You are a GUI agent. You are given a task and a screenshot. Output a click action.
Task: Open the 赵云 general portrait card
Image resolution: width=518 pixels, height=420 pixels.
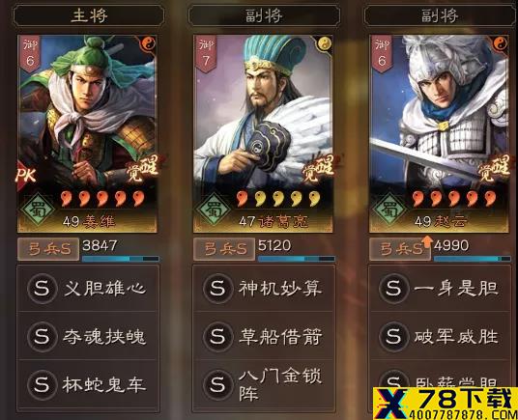[x=440, y=133]
